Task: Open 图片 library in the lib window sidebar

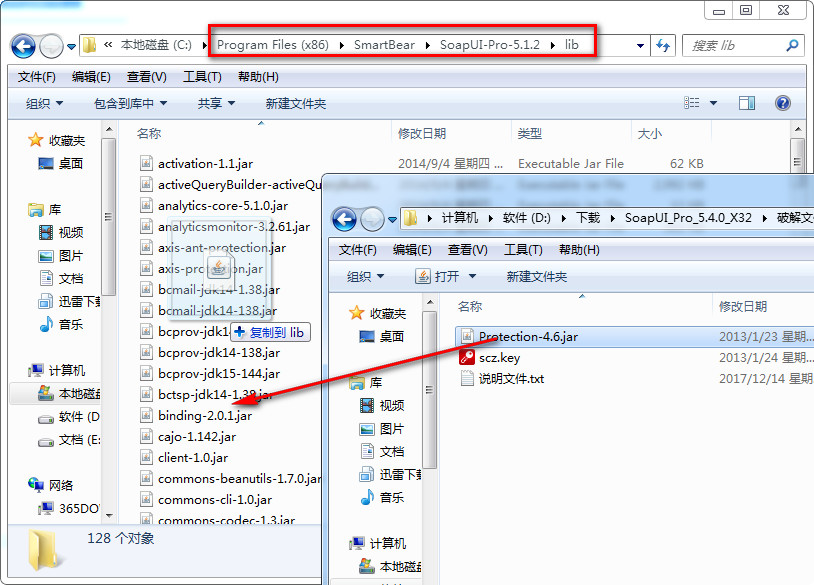Action: point(61,255)
